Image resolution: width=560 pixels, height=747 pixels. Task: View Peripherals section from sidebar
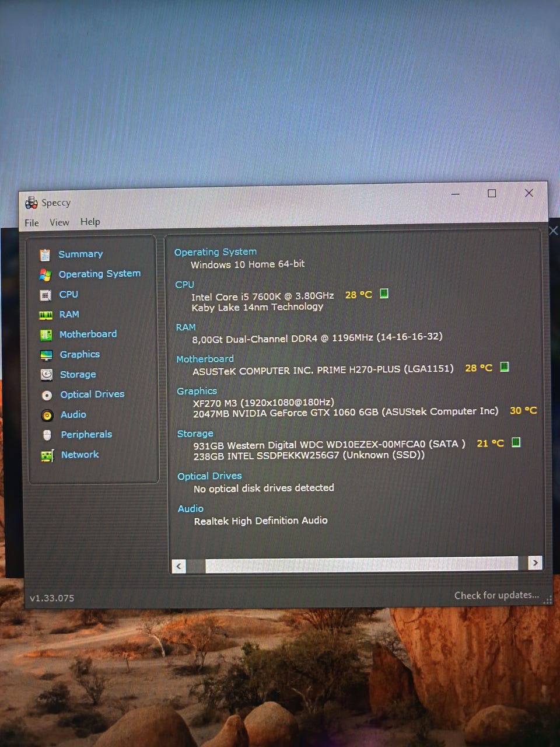click(86, 435)
